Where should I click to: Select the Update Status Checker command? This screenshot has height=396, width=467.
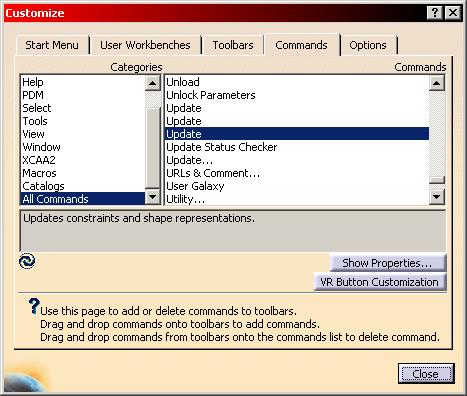[x=297, y=147]
